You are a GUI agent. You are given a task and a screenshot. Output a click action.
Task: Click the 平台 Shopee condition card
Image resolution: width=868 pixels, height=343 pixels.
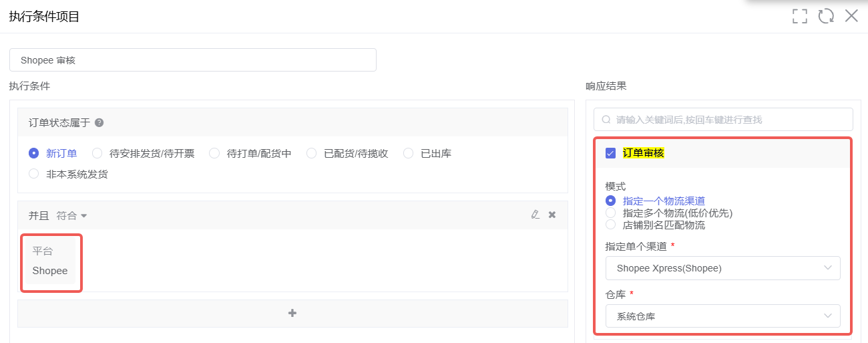click(x=51, y=261)
